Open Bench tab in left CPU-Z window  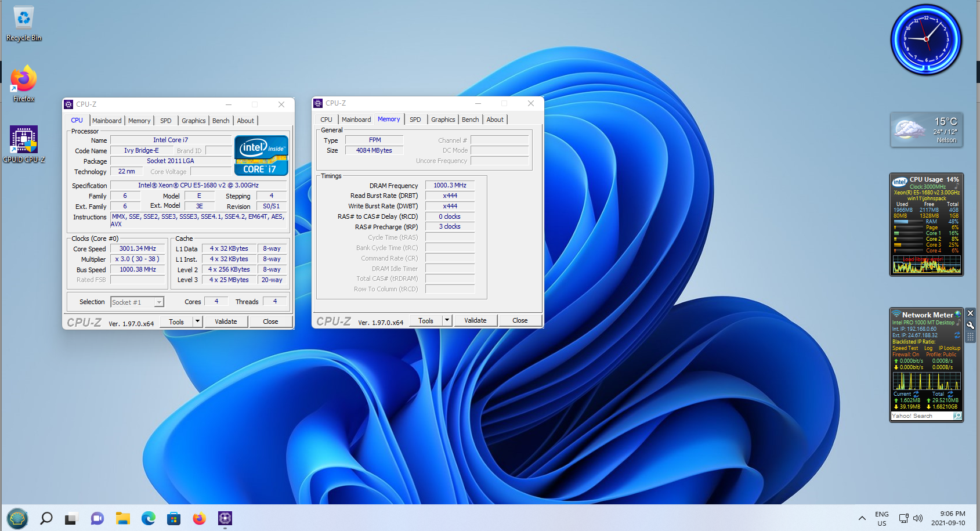point(220,121)
